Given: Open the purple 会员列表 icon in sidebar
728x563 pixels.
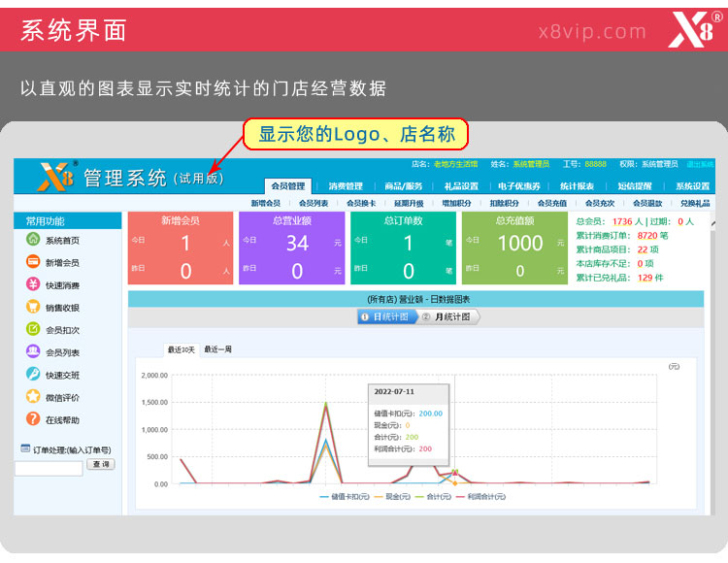Looking at the screenshot, I should [33, 350].
